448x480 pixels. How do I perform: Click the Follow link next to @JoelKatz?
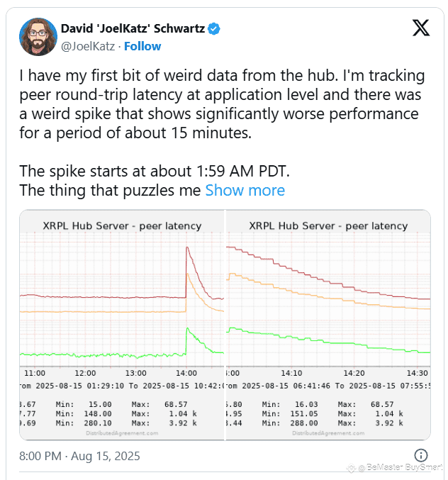pos(142,46)
